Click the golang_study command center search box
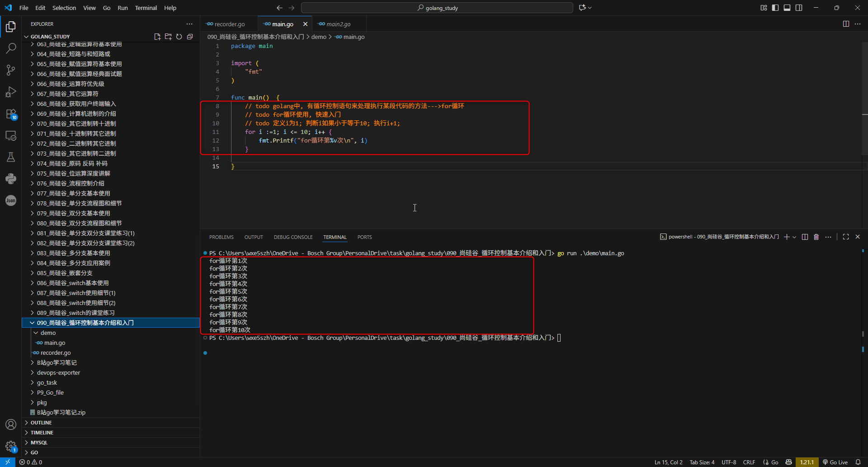 click(437, 8)
